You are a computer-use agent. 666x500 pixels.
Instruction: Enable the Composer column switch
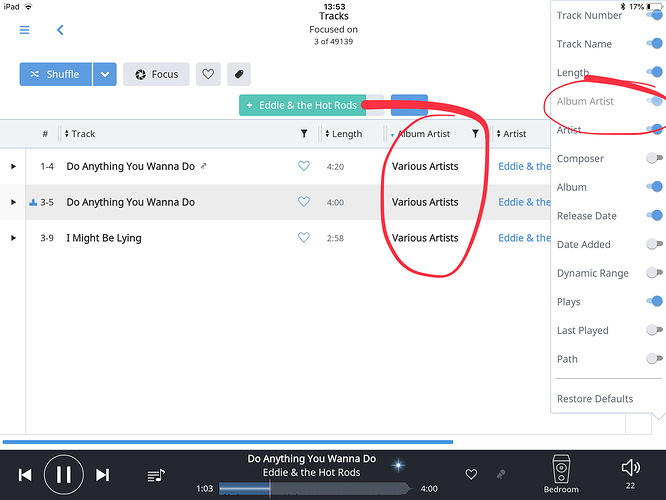point(655,158)
